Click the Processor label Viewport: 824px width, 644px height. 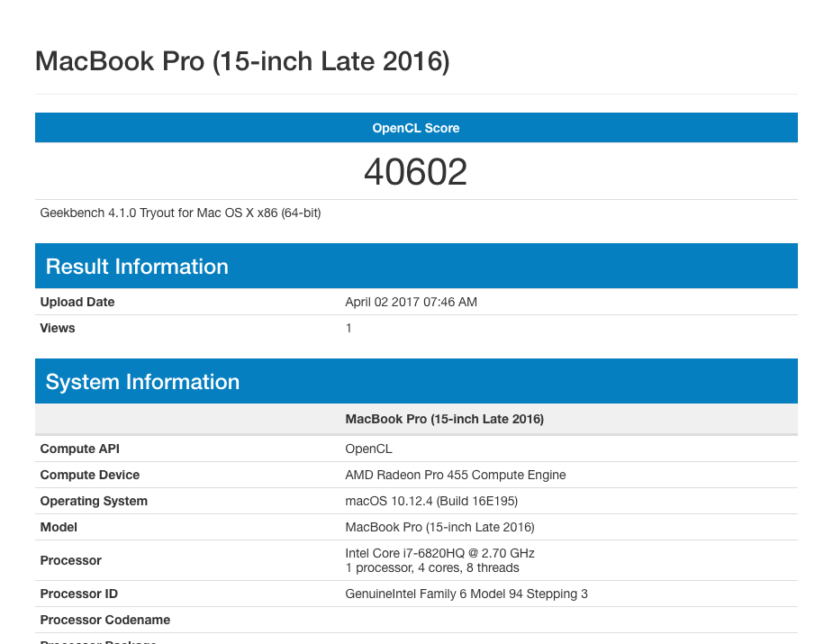(71, 560)
